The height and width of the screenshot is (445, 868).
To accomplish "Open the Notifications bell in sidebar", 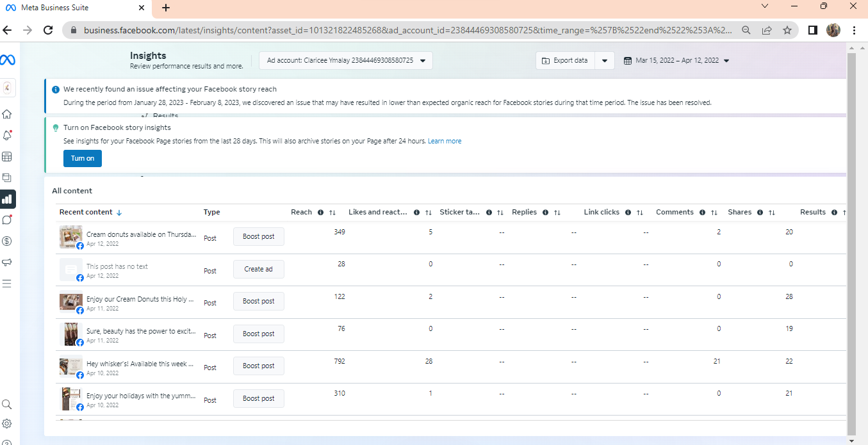I will coord(7,136).
